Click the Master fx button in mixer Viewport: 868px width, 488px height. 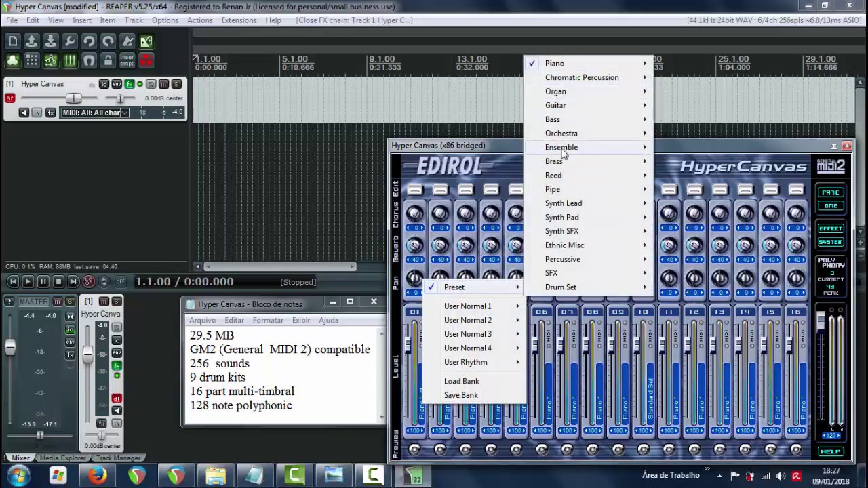tap(70, 354)
